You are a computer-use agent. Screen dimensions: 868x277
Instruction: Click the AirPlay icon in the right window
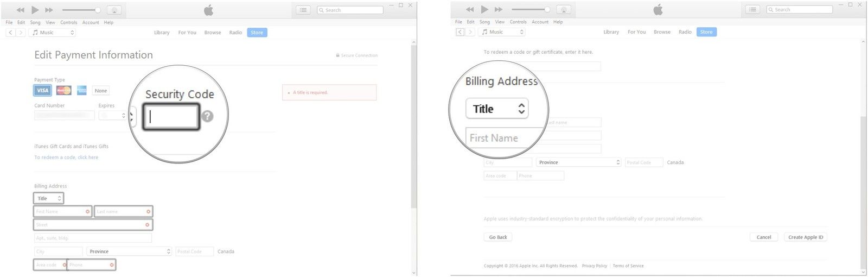pyautogui.click(x=564, y=10)
